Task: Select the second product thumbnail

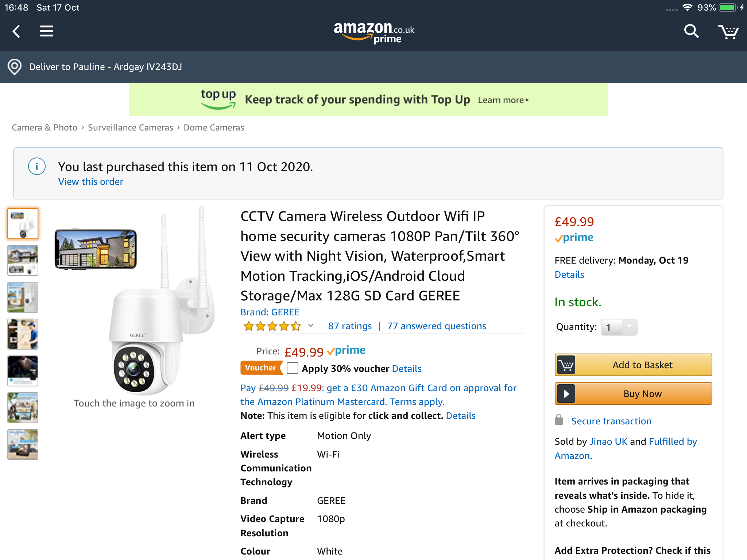Action: point(23,260)
